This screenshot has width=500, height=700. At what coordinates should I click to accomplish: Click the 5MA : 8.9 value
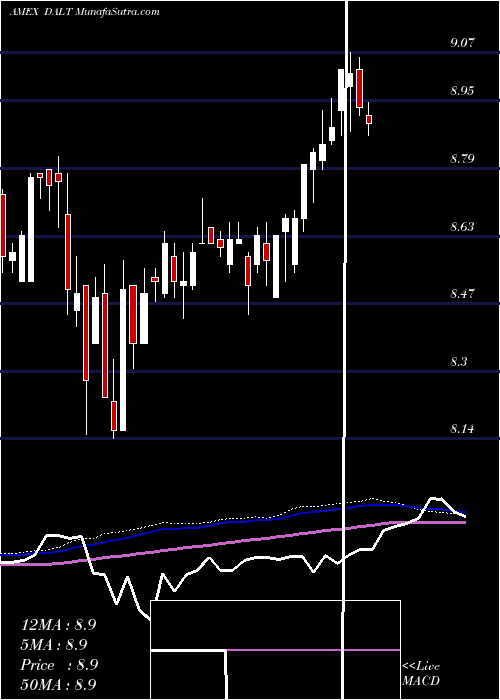[x=54, y=645]
